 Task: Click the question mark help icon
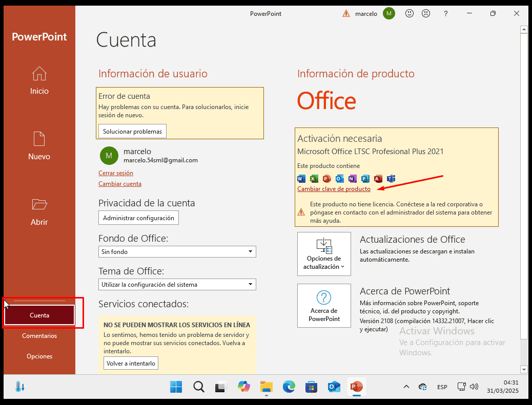tap(446, 14)
